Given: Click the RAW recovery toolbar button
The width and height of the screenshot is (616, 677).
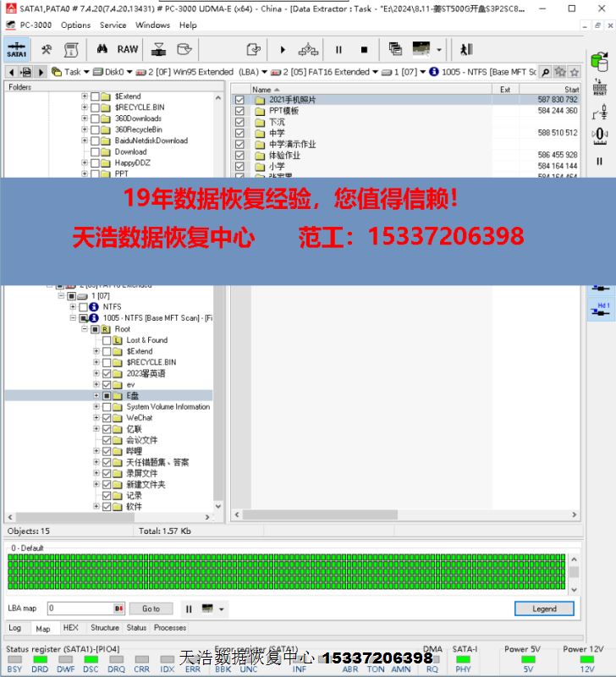Looking at the screenshot, I should click(128, 50).
